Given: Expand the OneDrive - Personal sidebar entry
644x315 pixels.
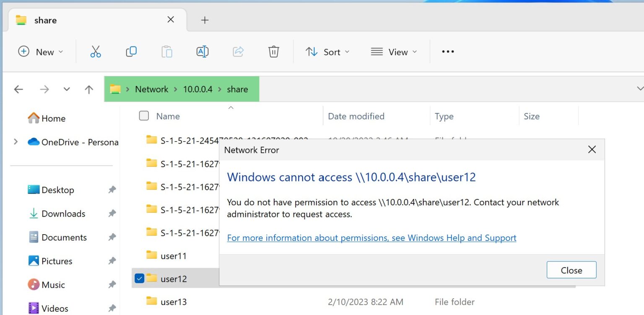Looking at the screenshot, I should (16, 142).
